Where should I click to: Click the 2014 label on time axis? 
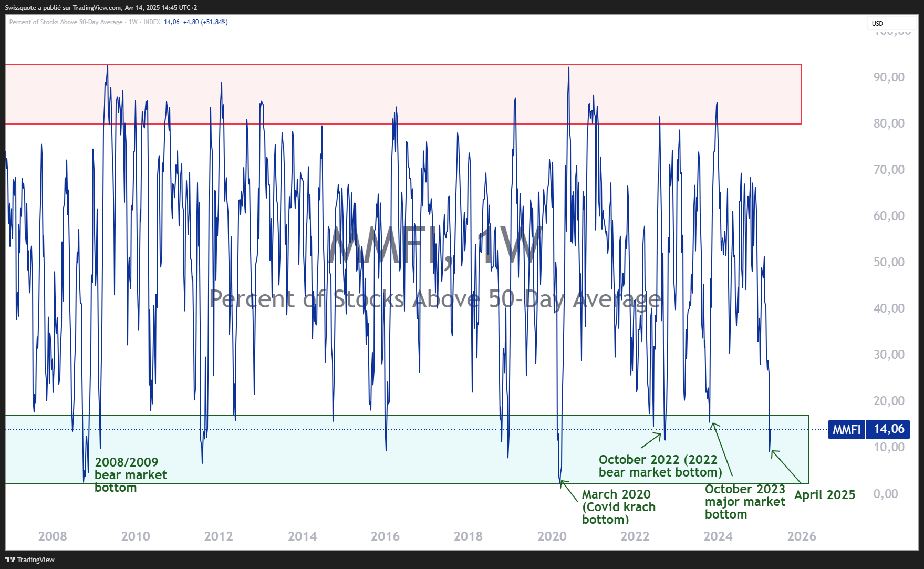click(303, 536)
